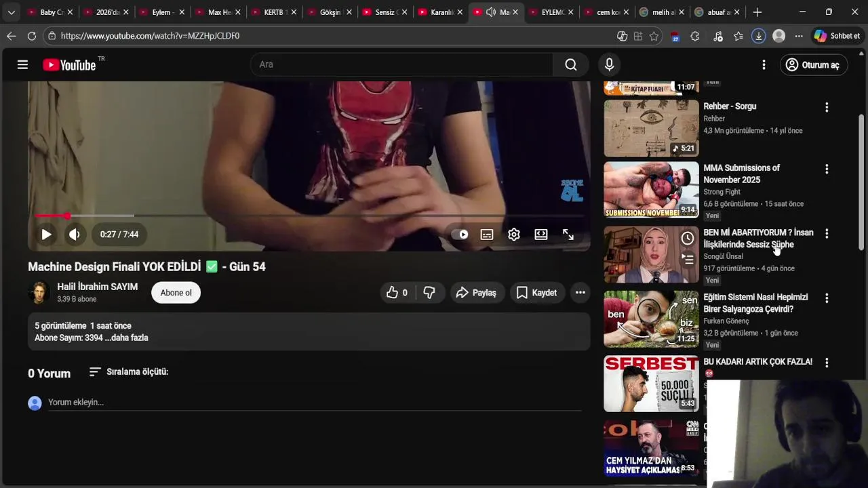
Task: Open the Cem Yılmaz video thumbnail
Action: point(651,449)
